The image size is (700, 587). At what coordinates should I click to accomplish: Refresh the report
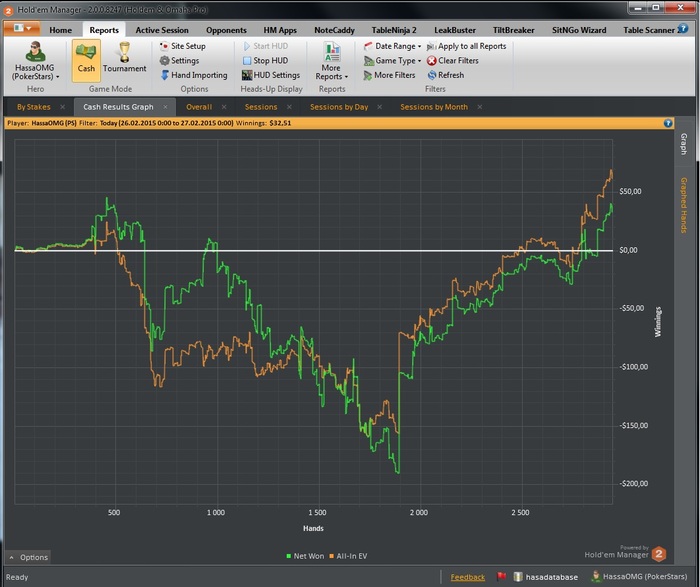coord(446,75)
